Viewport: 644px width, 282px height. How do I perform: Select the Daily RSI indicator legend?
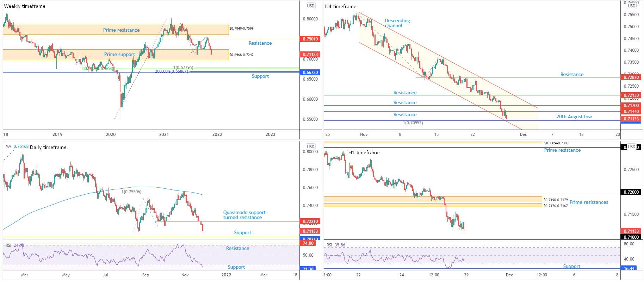[x=15, y=245]
